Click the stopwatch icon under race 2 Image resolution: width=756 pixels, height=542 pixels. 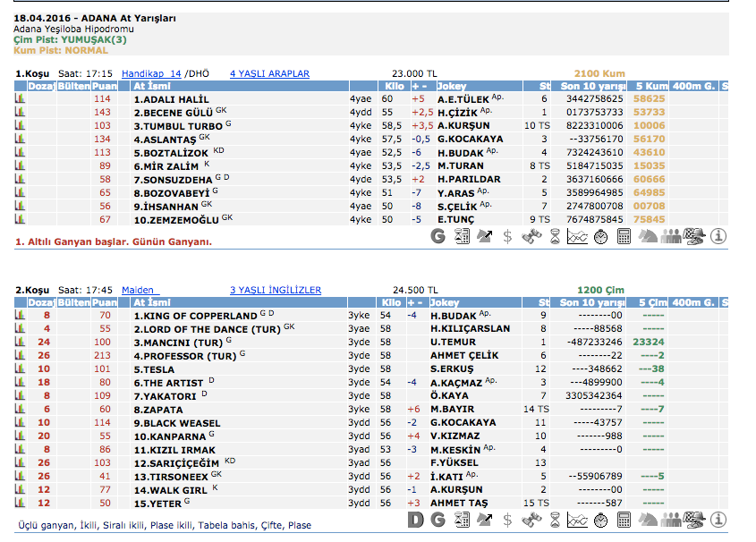601,520
